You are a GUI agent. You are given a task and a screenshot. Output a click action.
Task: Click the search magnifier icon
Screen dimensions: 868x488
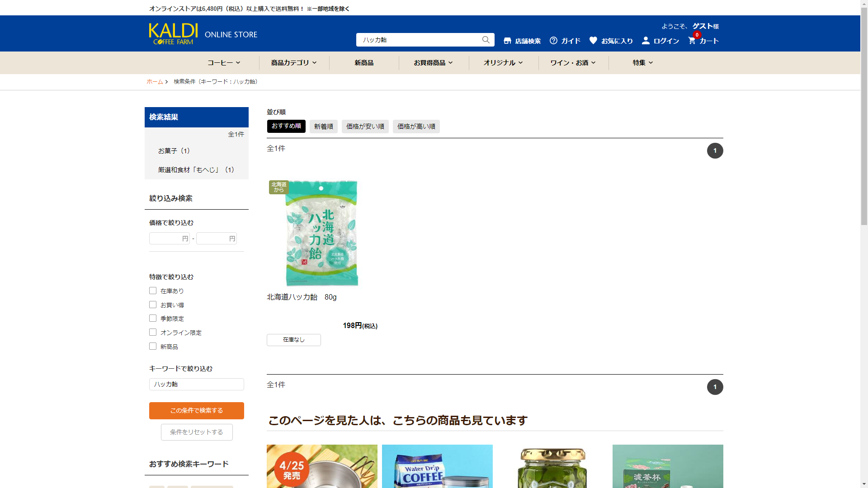486,40
